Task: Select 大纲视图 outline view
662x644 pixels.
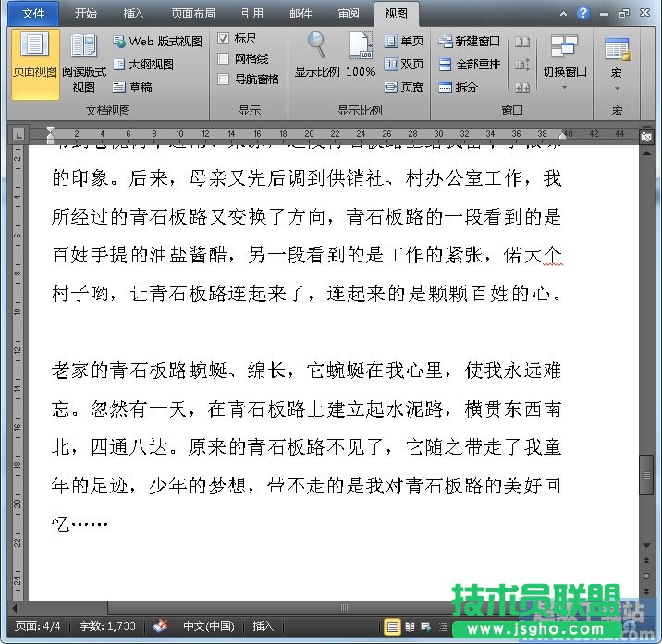Action: pos(143,65)
